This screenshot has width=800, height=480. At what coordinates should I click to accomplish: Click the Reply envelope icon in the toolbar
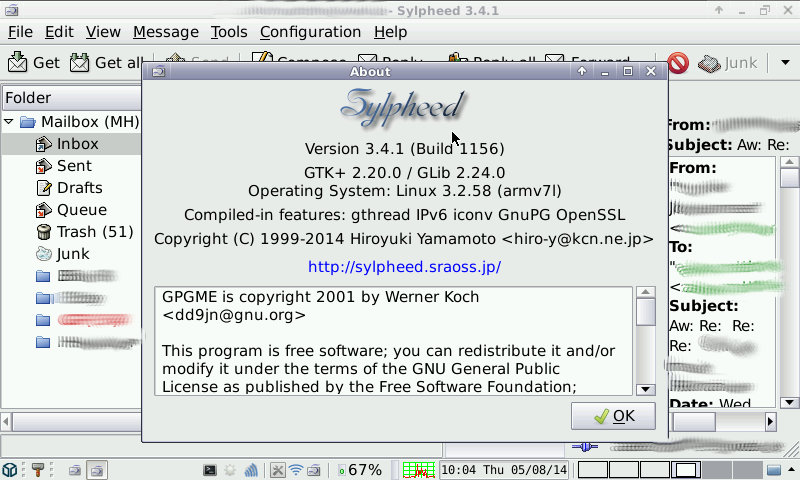coord(367,58)
